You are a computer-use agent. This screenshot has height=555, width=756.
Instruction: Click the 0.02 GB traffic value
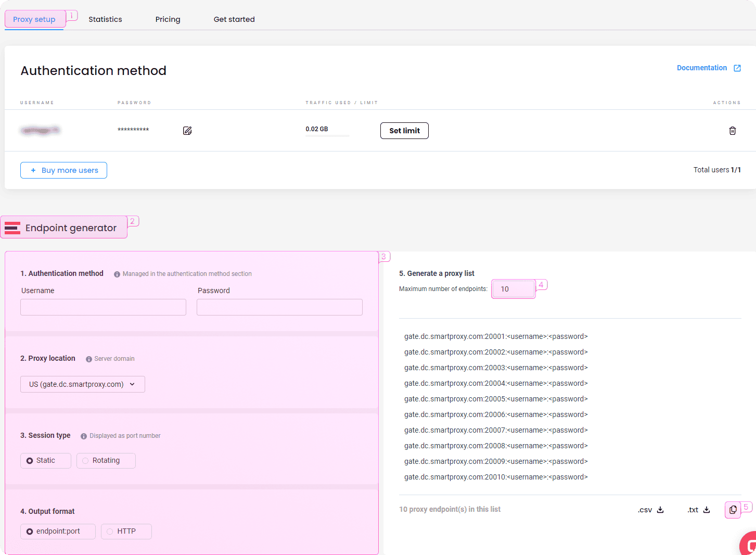click(x=317, y=129)
